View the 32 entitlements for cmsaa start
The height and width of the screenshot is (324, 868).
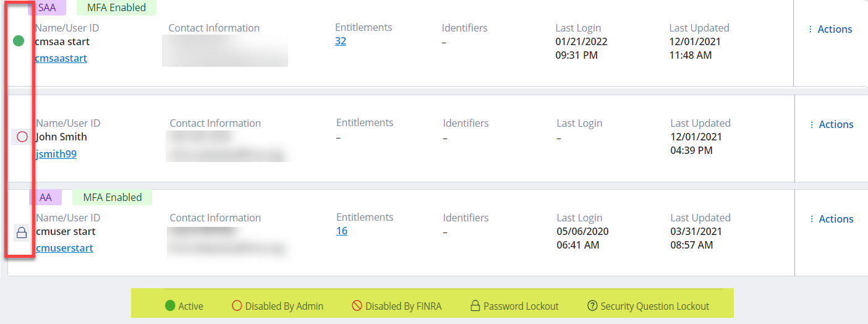(341, 41)
